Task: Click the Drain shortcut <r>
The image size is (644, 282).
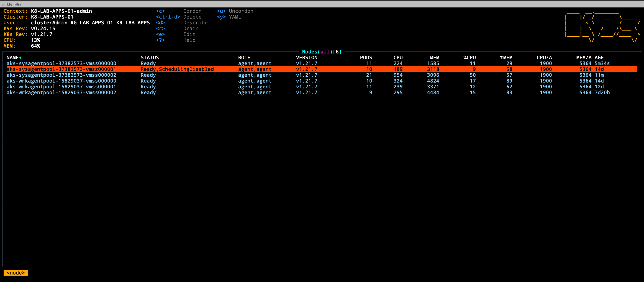Action: [160, 29]
